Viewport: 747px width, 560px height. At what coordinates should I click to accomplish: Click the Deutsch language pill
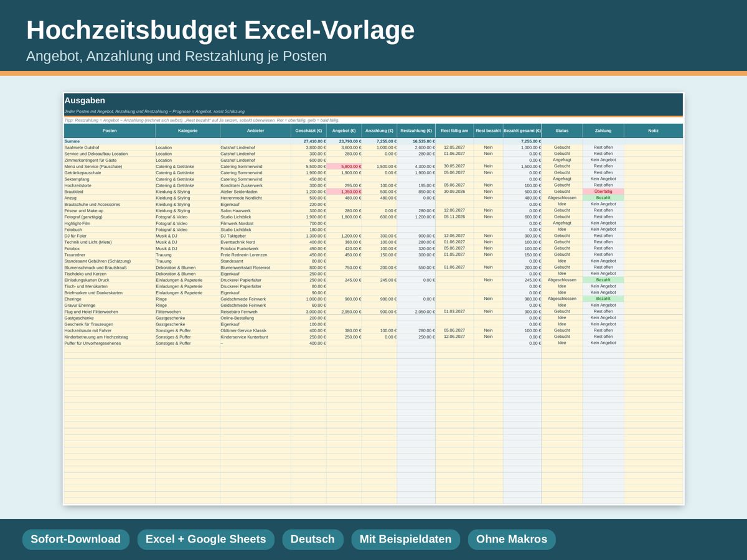(x=312, y=539)
